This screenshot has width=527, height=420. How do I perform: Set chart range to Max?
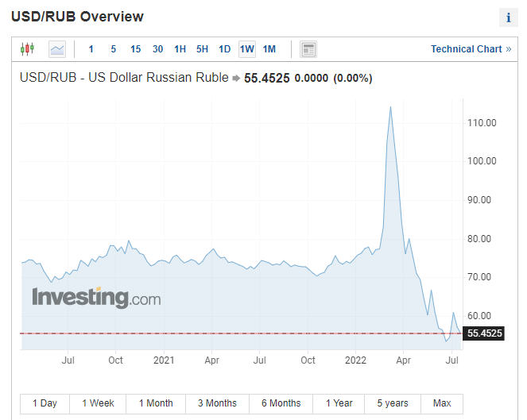pyautogui.click(x=442, y=403)
